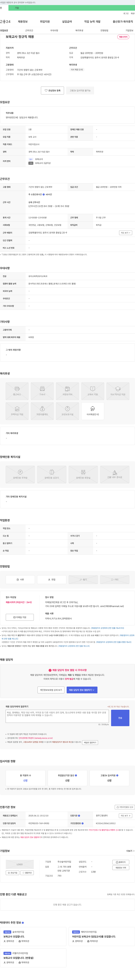Expand 지도 보기 dropdown at 근무 예정지
This screenshot has height=980, width=135.
click(125, 233)
